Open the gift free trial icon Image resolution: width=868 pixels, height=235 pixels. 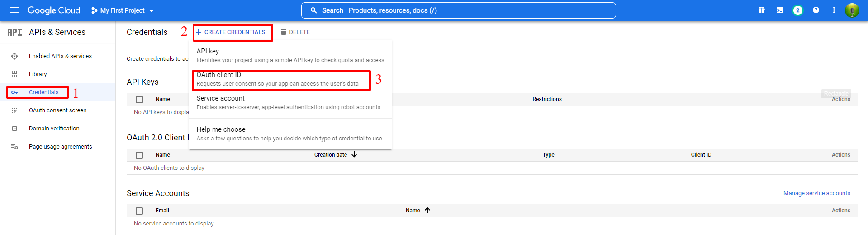click(x=762, y=10)
